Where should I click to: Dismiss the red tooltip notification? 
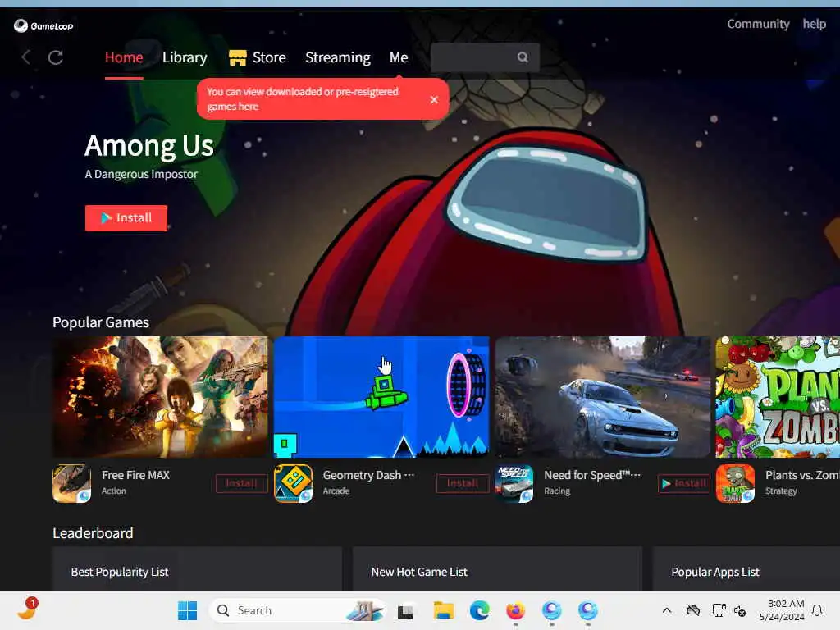pyautogui.click(x=434, y=99)
